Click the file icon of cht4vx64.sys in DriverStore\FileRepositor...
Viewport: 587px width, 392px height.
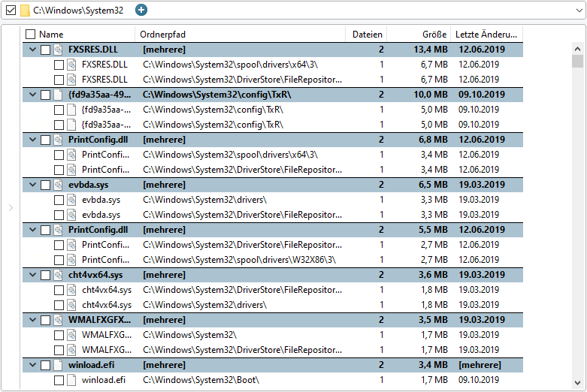click(71, 290)
